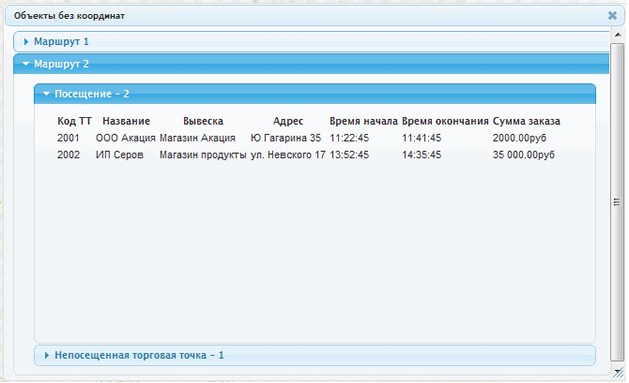Collapse the Посещение – 2 panel
The width and height of the screenshot is (629, 383).
pos(315,94)
